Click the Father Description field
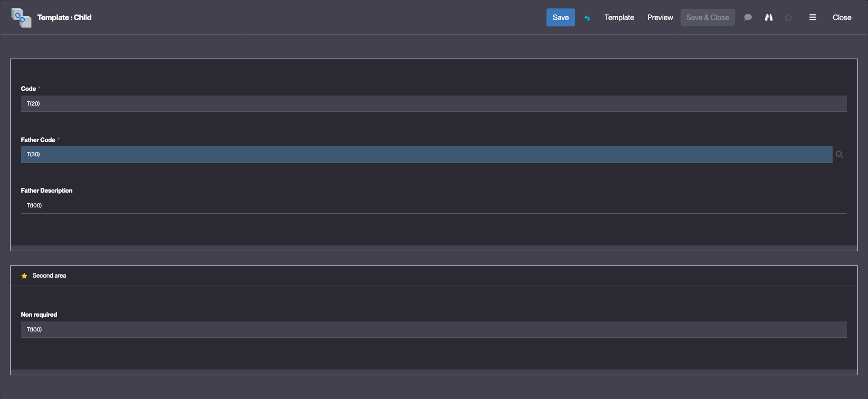This screenshot has width=868, height=399. pyautogui.click(x=433, y=205)
